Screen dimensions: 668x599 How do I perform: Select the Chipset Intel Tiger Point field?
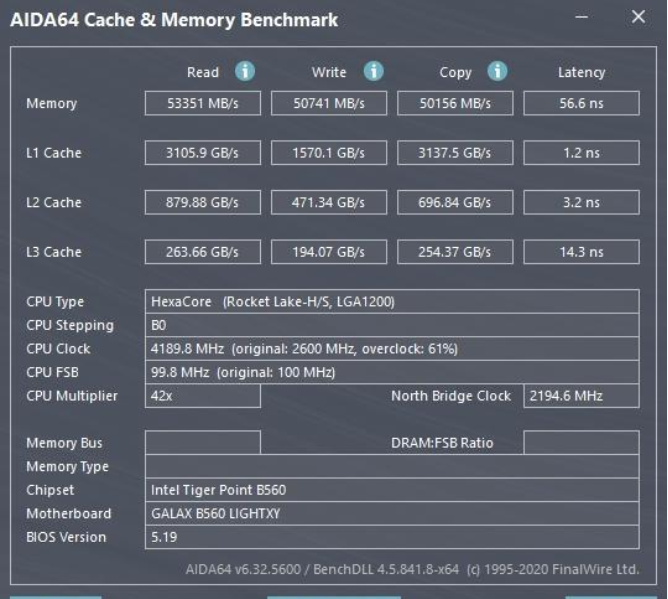tap(392, 490)
